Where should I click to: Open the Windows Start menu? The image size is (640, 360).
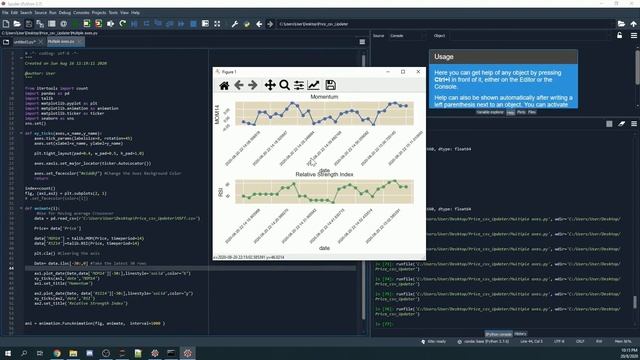click(7, 353)
